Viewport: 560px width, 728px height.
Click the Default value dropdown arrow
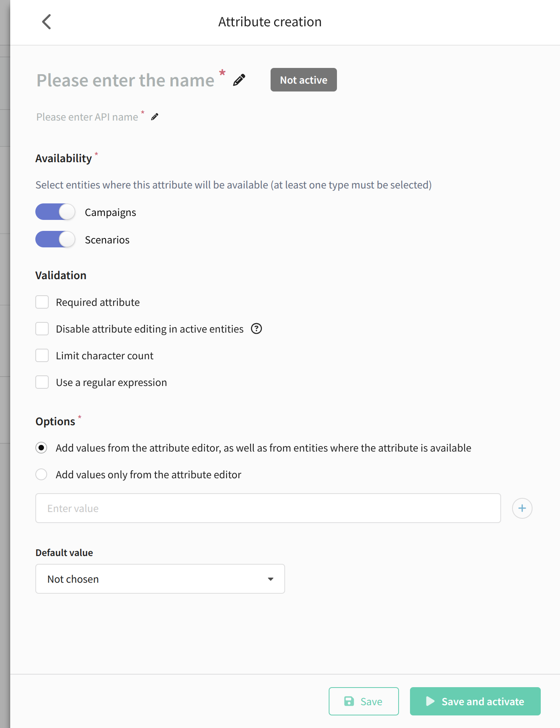tap(271, 579)
